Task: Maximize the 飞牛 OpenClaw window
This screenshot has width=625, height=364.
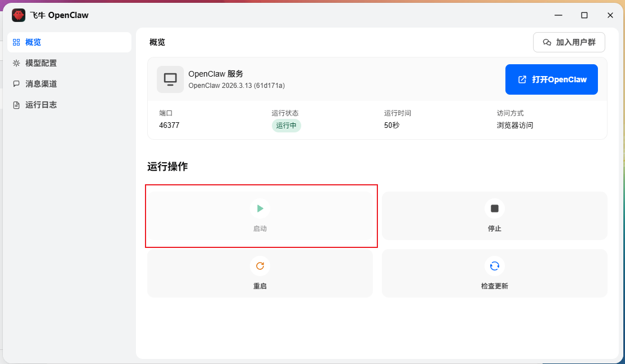Action: point(584,15)
